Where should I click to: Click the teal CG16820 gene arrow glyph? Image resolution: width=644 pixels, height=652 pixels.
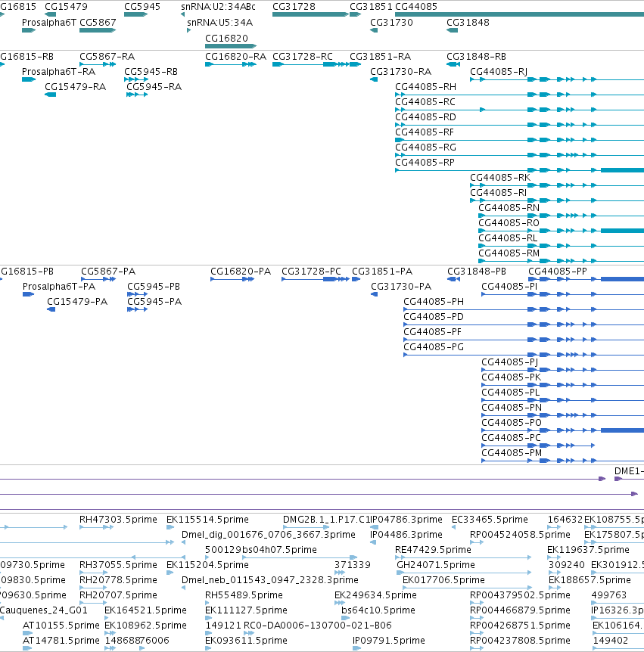point(231,46)
